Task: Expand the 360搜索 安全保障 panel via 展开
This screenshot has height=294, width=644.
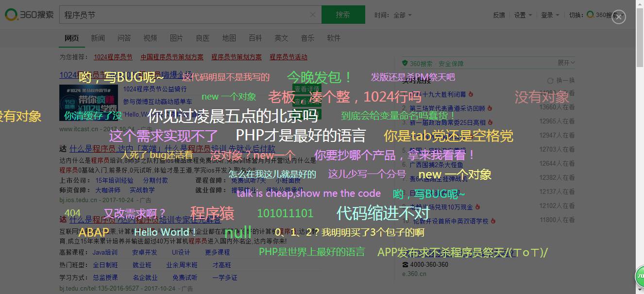Action: coord(566,63)
